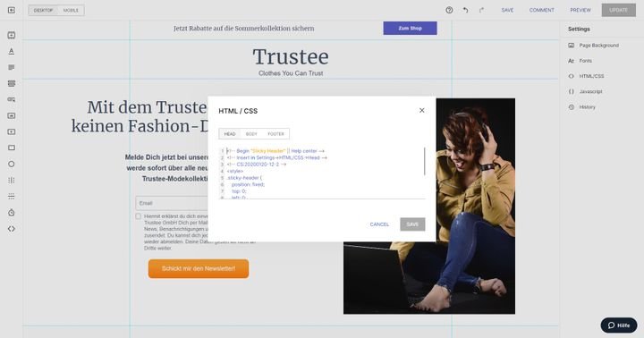Select the FOOTER tab in dialog
This screenshot has width=644, height=338.
(x=275, y=134)
